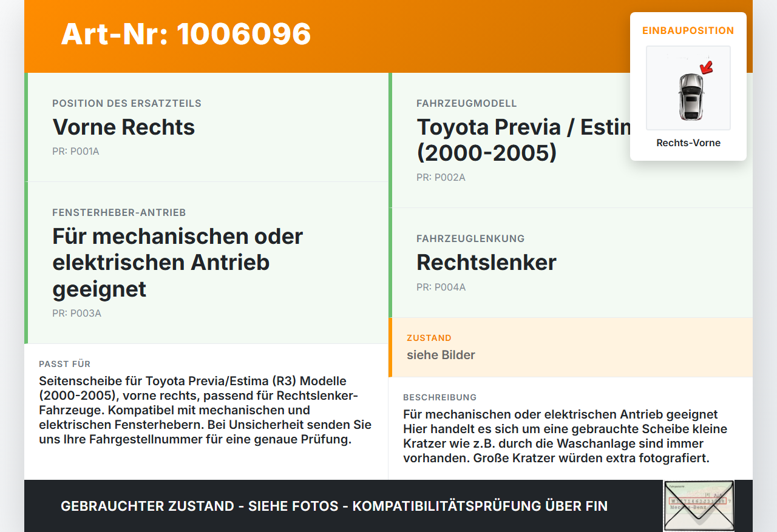Click the Seitenscheibe für Toyota compatibility paragraph

point(205,410)
